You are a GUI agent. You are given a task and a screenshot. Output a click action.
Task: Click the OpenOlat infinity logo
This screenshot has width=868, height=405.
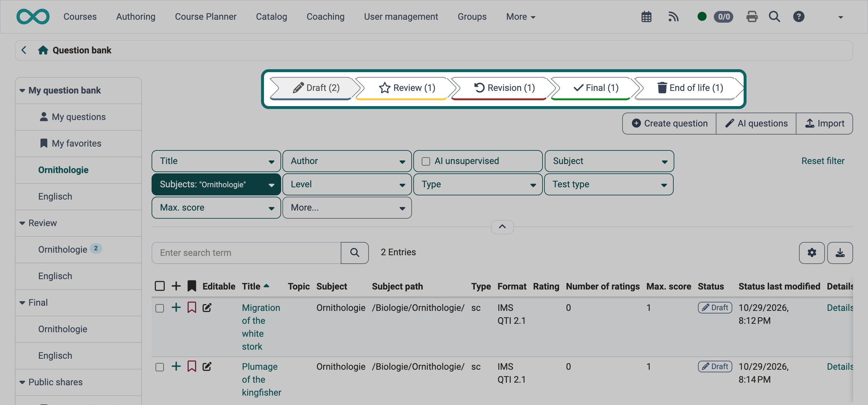click(x=33, y=17)
